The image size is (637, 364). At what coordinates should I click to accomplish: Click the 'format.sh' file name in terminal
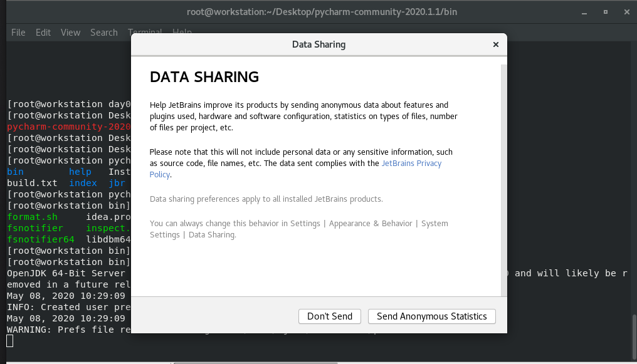(x=32, y=217)
